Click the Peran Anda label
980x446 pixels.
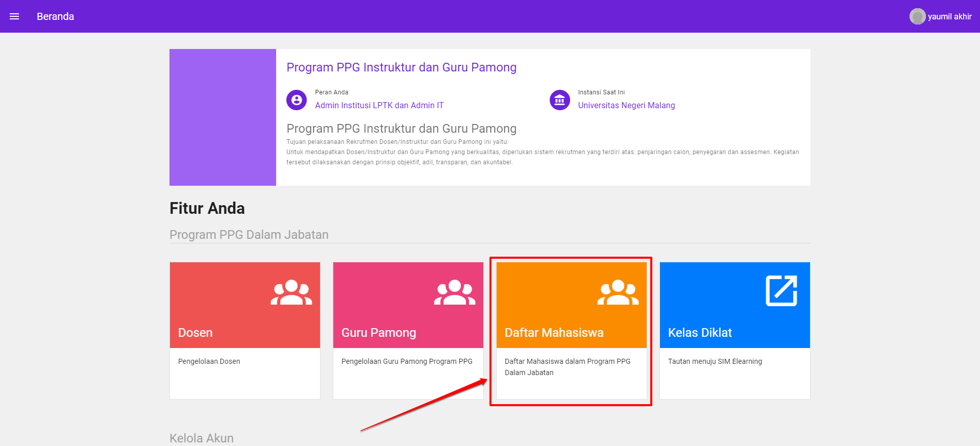332,92
